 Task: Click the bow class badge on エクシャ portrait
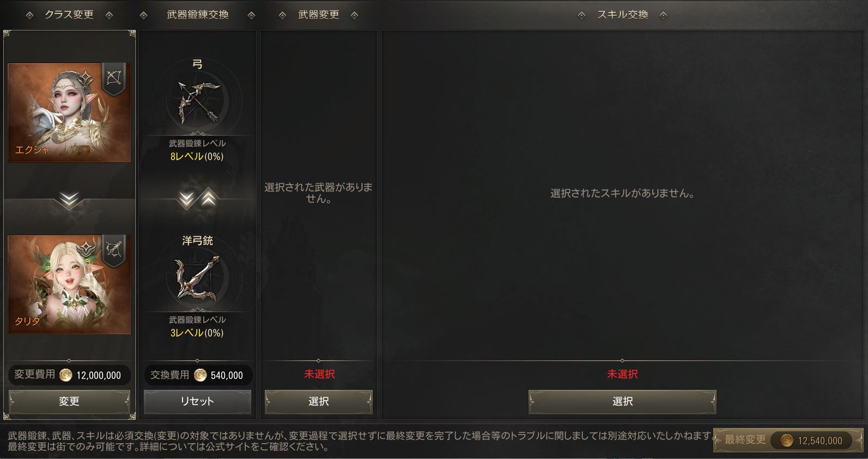point(114,79)
